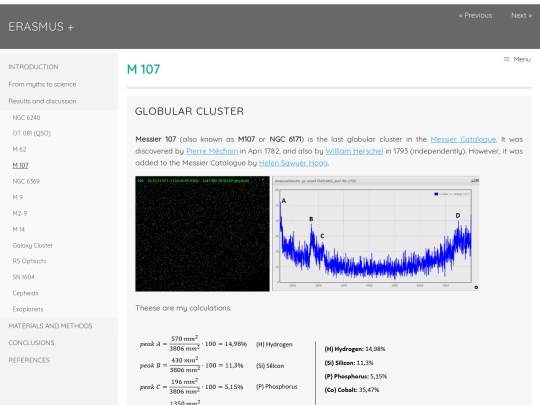The image size is (540, 405).
Task: Click 'Theese are my calculations' text
Action: click(x=183, y=308)
